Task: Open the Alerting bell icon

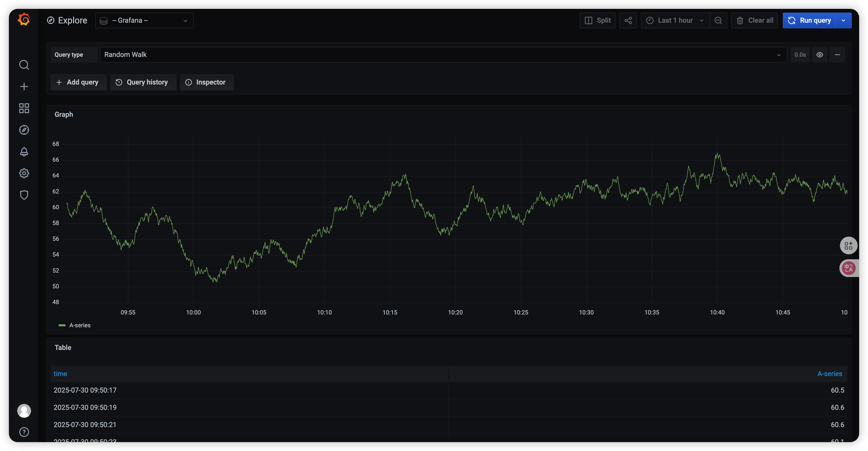Action: [x=24, y=152]
